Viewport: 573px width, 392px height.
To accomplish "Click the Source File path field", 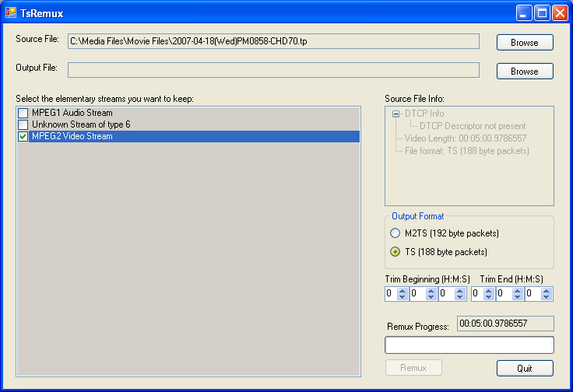I will point(272,41).
